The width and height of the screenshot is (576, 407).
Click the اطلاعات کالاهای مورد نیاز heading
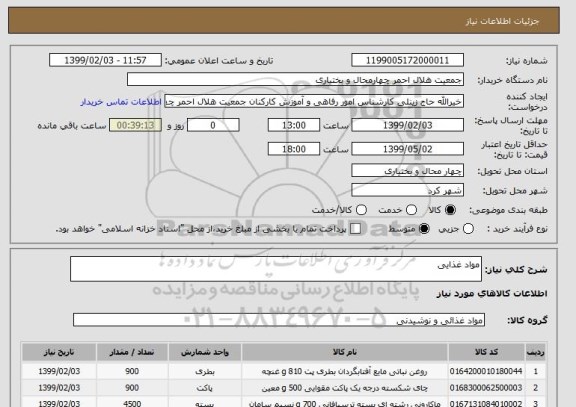[x=492, y=293]
